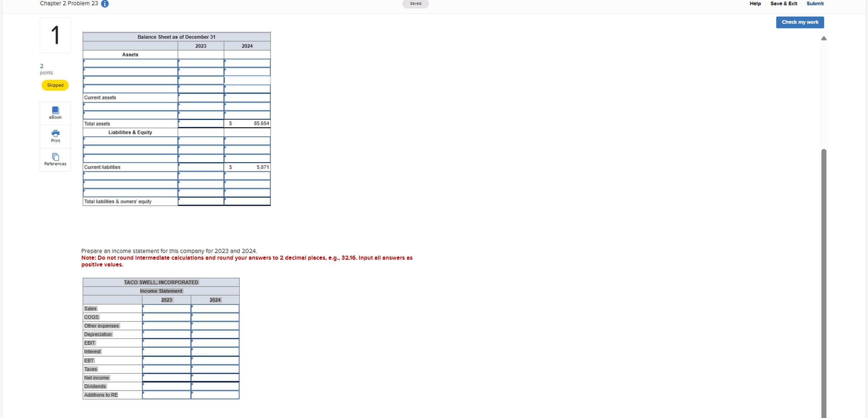Open the Help menu
Image resolution: width=868 pixels, height=418 pixels.
coord(755,4)
